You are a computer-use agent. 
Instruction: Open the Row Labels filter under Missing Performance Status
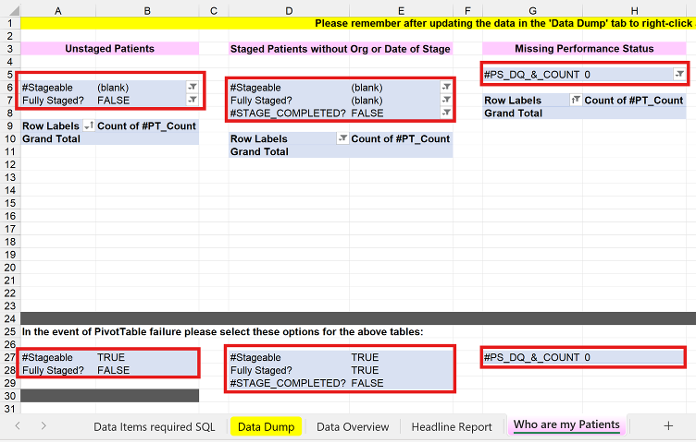576,100
